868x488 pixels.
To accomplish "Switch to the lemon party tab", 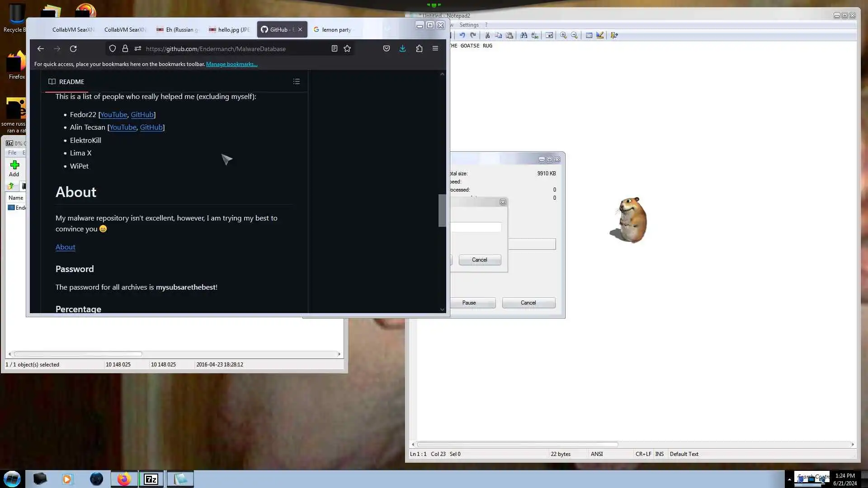I will tap(336, 30).
